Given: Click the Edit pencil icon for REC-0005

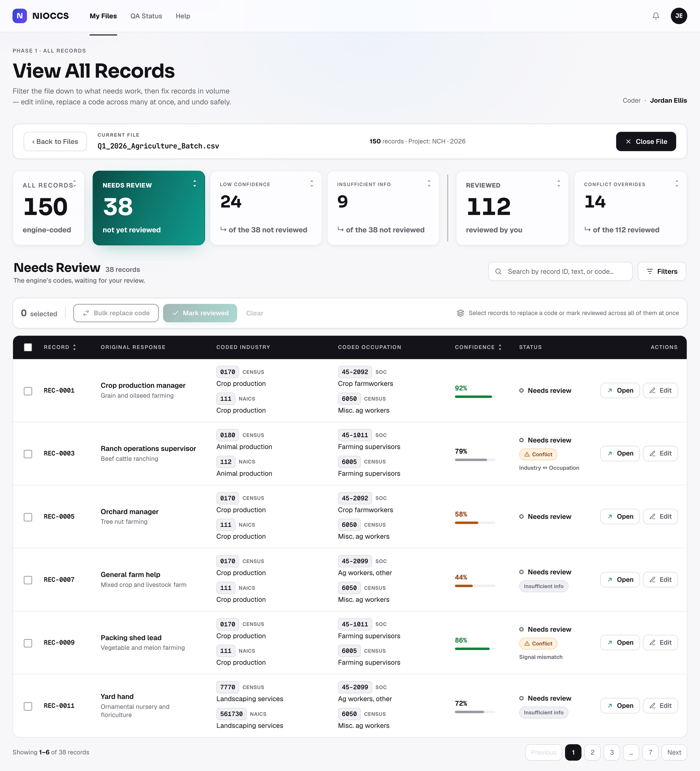Looking at the screenshot, I should (x=653, y=517).
